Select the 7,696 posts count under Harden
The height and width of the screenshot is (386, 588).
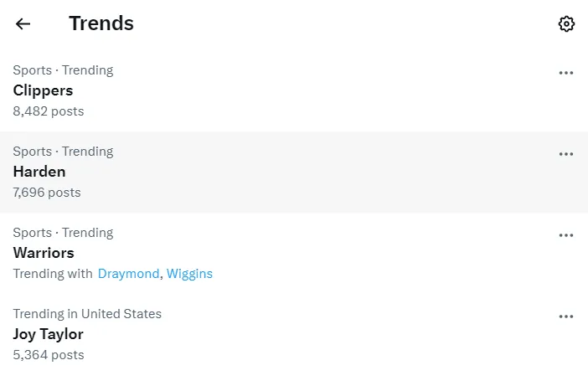pos(47,193)
